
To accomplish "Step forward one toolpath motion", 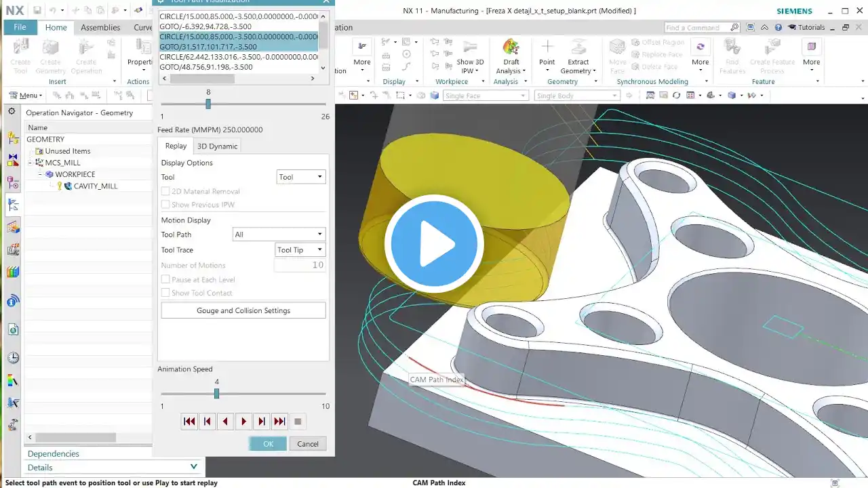I will [x=261, y=422].
